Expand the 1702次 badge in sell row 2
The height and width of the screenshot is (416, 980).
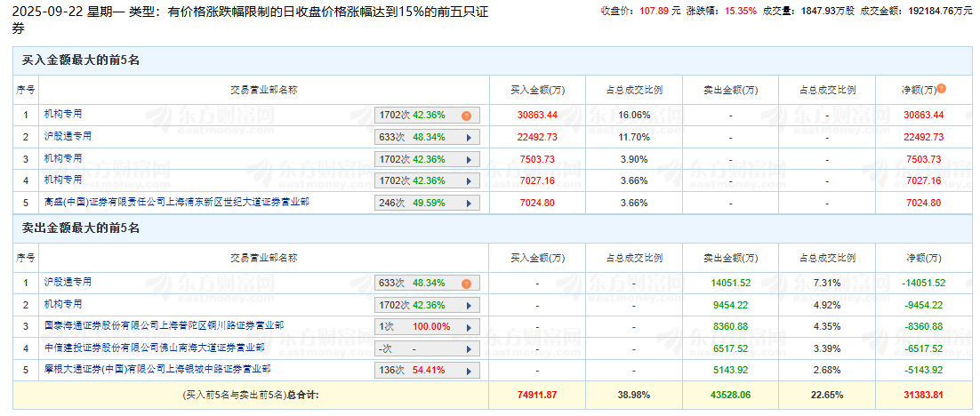point(427,305)
